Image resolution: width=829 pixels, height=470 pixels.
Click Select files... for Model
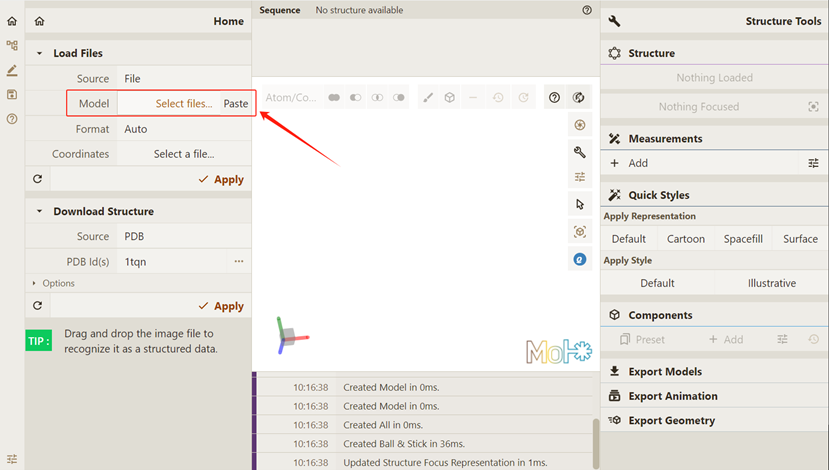click(x=183, y=103)
